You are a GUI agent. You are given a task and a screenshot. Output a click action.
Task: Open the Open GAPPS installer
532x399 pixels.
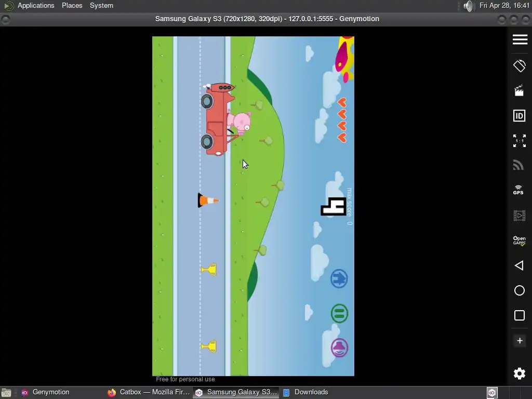coord(519,241)
